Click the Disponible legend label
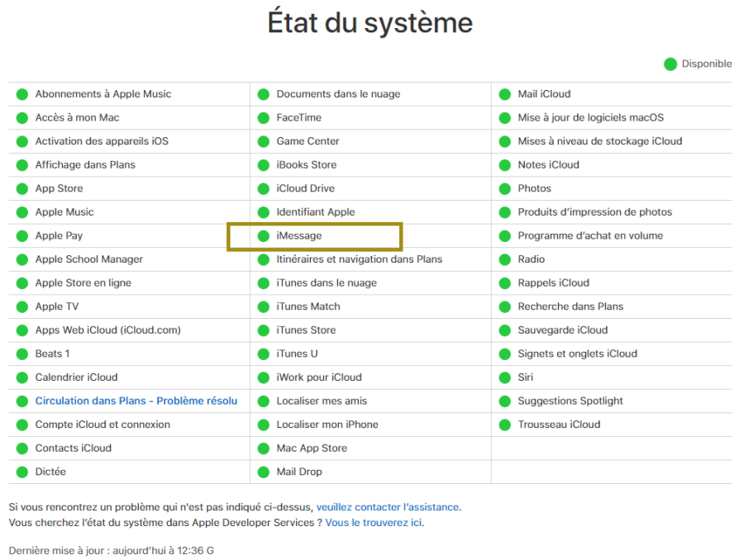 (707, 64)
